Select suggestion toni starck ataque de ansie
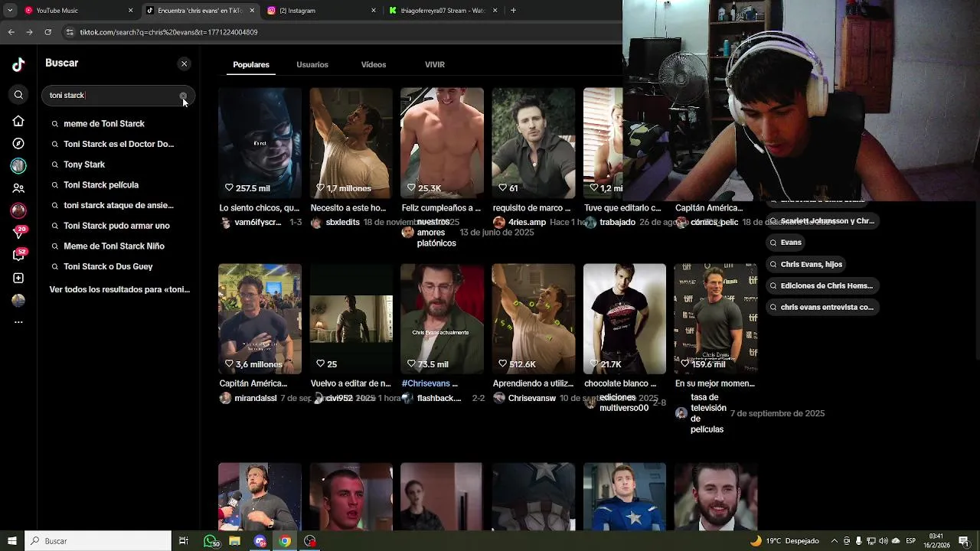 (119, 205)
